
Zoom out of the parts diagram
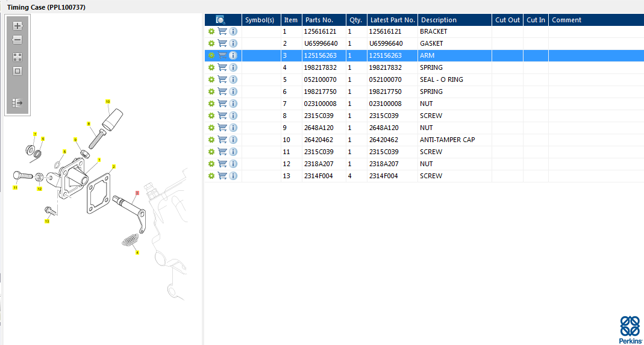tap(17, 40)
